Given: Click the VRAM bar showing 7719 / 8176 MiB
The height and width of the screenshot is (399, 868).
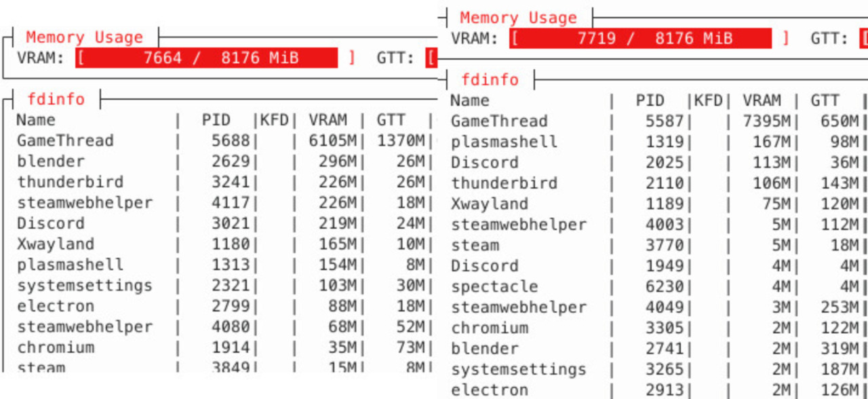Looking at the screenshot, I should 641,38.
